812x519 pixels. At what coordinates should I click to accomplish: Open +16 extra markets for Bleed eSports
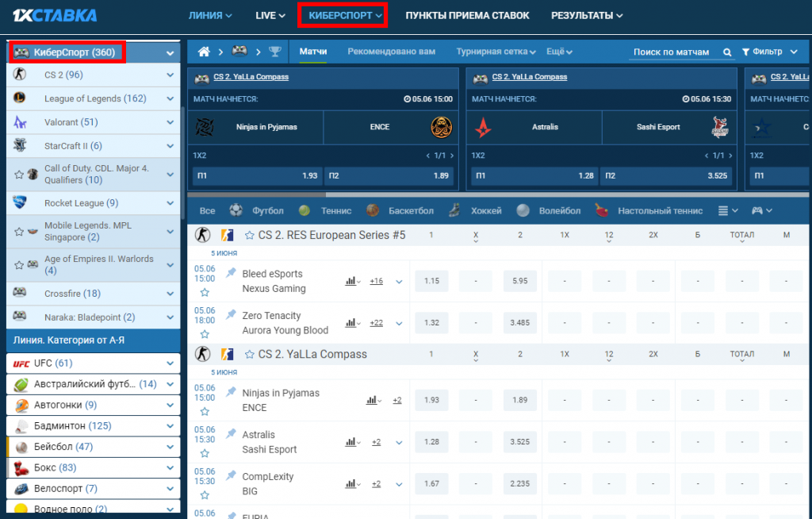[377, 281]
